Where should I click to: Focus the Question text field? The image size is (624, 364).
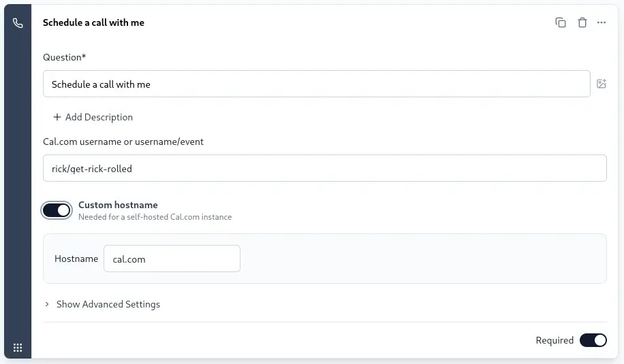316,84
